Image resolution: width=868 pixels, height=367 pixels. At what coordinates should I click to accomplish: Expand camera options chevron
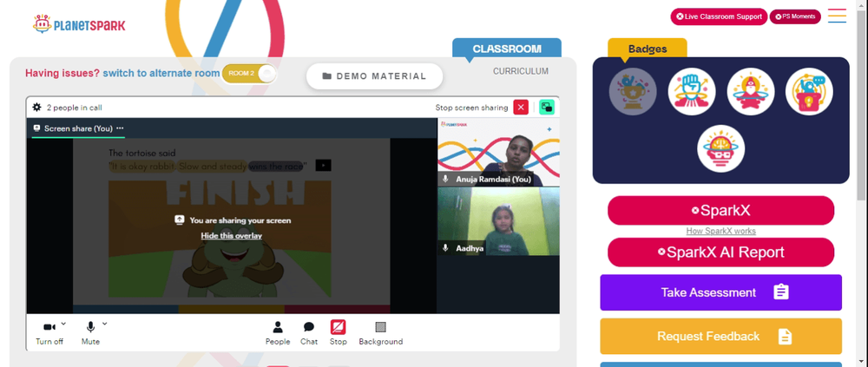pos(63,324)
